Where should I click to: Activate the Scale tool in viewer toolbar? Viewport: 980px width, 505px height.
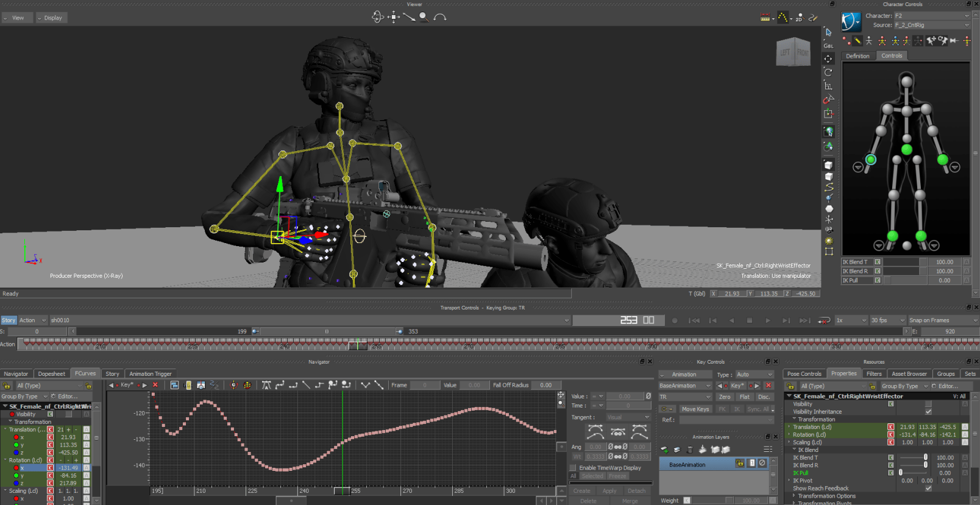828,86
